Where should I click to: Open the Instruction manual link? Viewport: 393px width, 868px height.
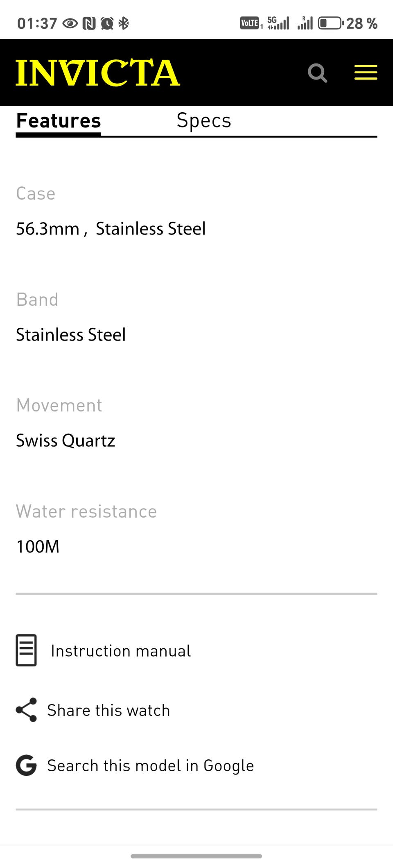pos(120,651)
